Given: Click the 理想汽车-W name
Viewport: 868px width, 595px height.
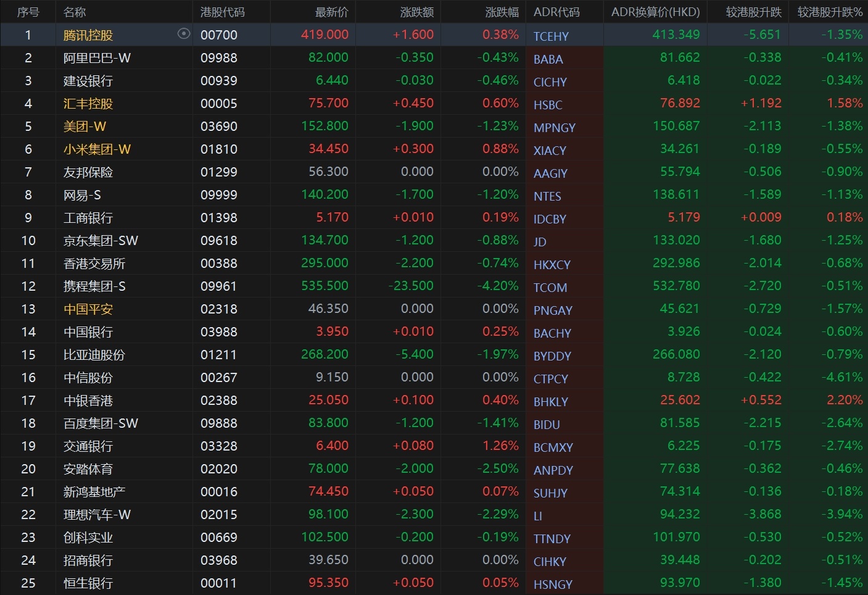Looking at the screenshot, I should [97, 515].
